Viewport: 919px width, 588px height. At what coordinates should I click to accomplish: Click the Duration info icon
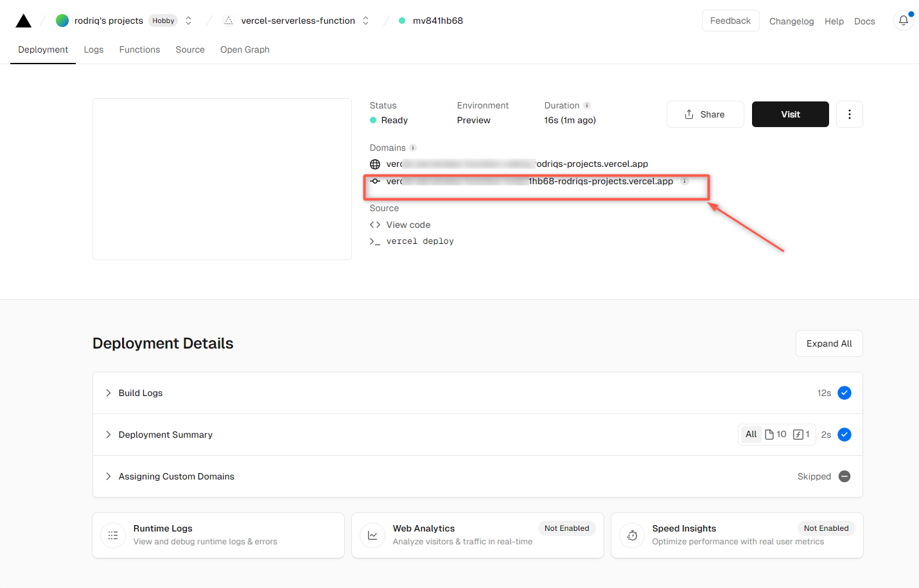point(587,105)
